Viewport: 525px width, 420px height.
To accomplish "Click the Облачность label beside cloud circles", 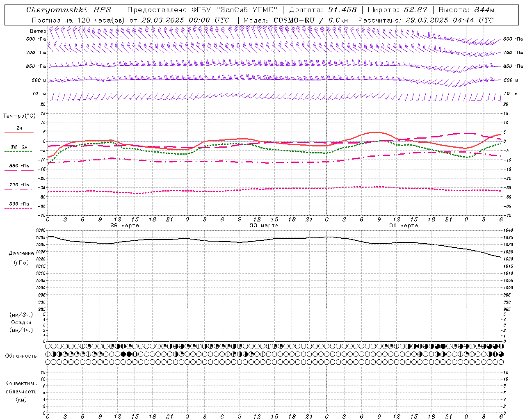I will [x=21, y=356].
